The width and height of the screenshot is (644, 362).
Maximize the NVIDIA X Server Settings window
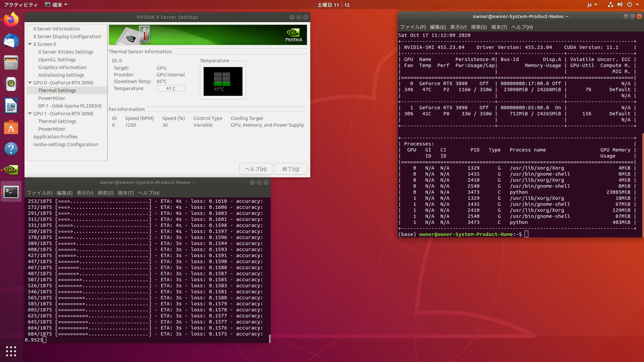(299, 17)
